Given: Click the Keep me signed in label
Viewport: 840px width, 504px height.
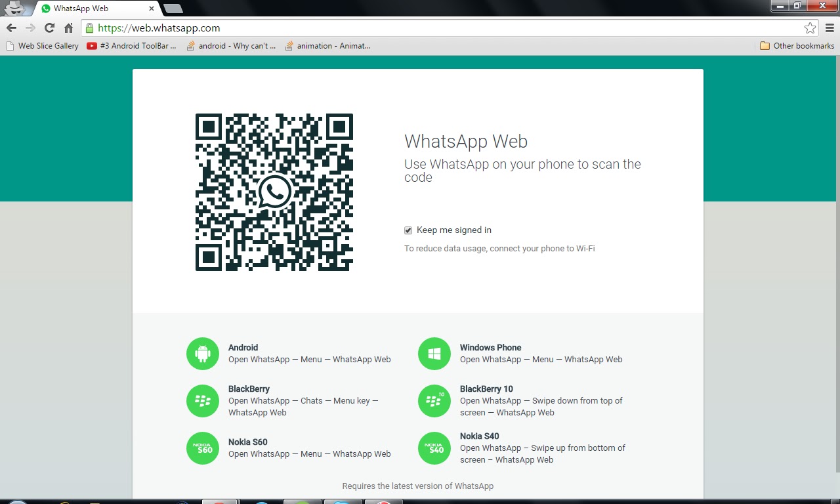Looking at the screenshot, I should click(x=453, y=230).
